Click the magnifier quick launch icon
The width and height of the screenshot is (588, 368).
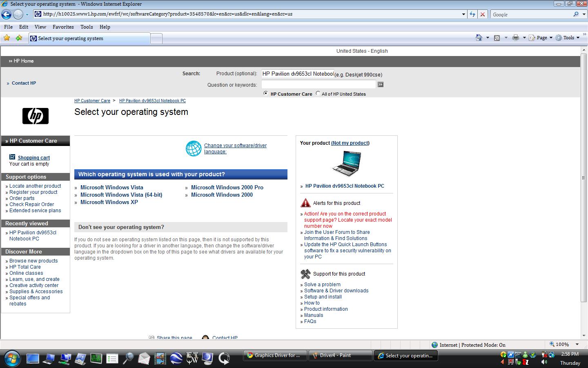[128, 359]
